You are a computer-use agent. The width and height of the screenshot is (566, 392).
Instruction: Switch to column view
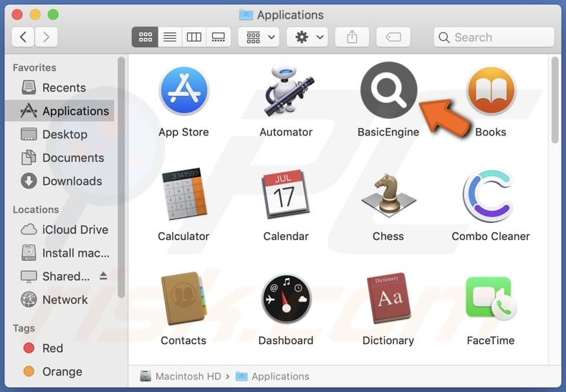tap(194, 37)
